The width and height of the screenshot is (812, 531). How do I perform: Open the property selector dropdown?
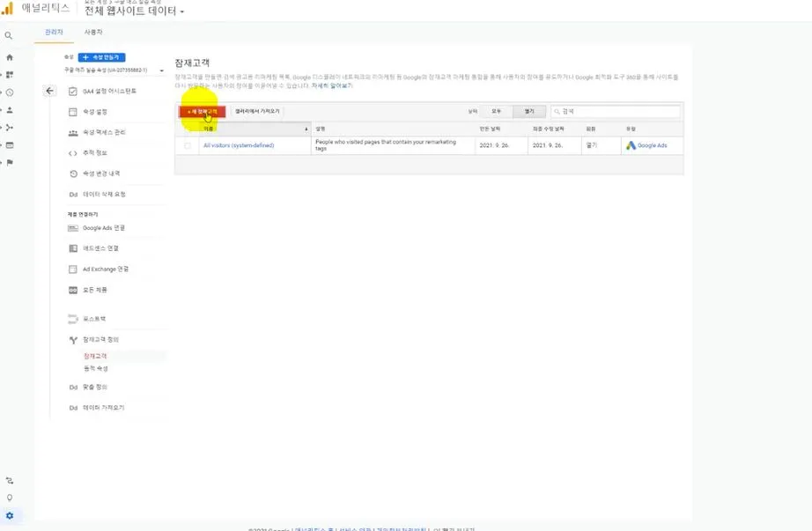[114, 70]
